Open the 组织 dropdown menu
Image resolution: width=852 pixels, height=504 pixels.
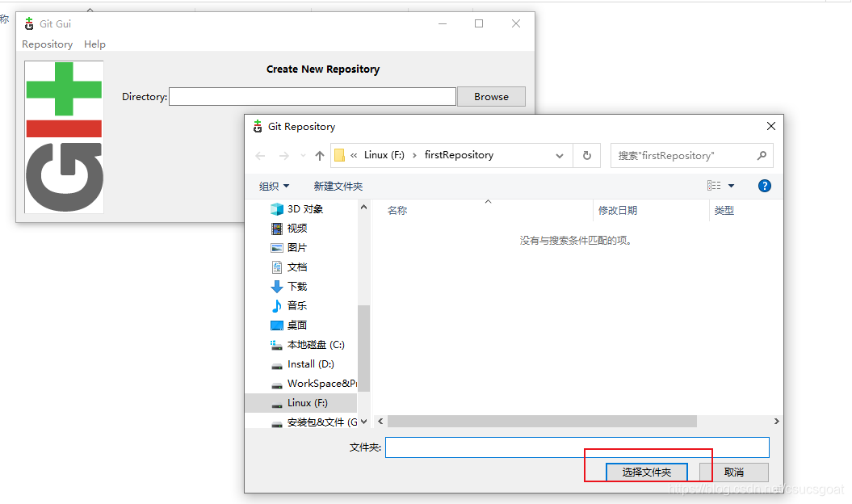(274, 187)
